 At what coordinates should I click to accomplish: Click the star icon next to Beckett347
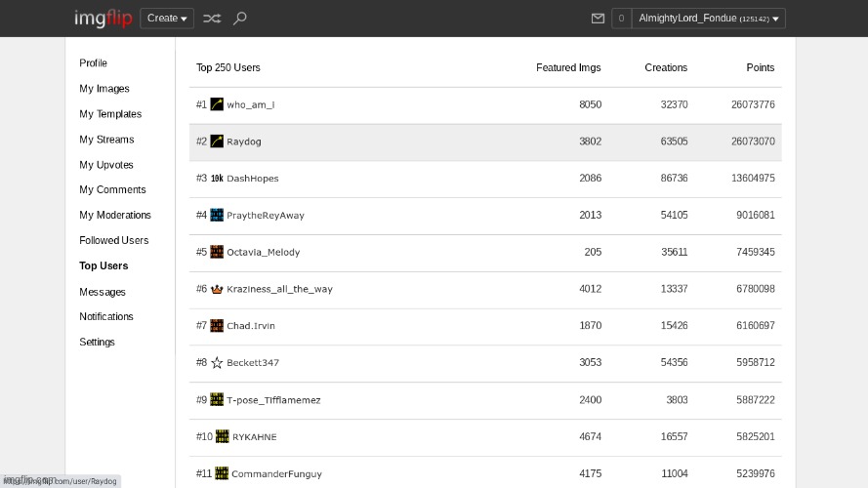pyautogui.click(x=217, y=362)
